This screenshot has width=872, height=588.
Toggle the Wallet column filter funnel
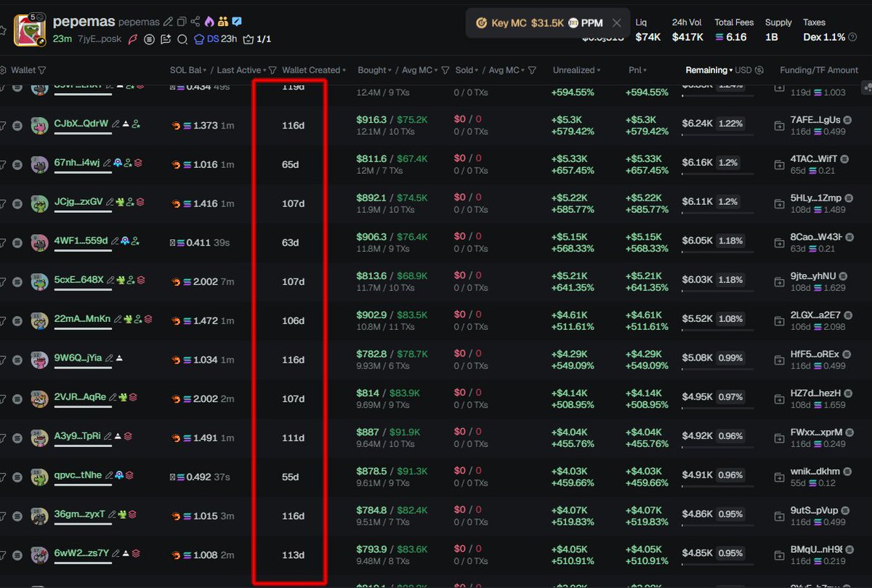coord(42,71)
